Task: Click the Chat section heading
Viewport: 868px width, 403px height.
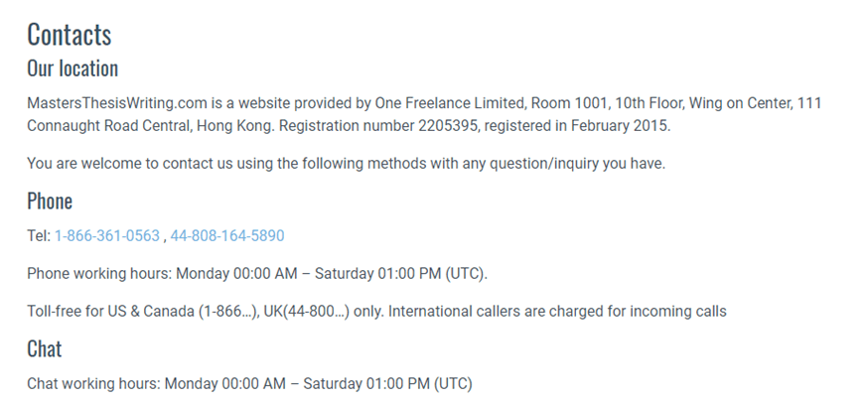Action: [x=45, y=348]
